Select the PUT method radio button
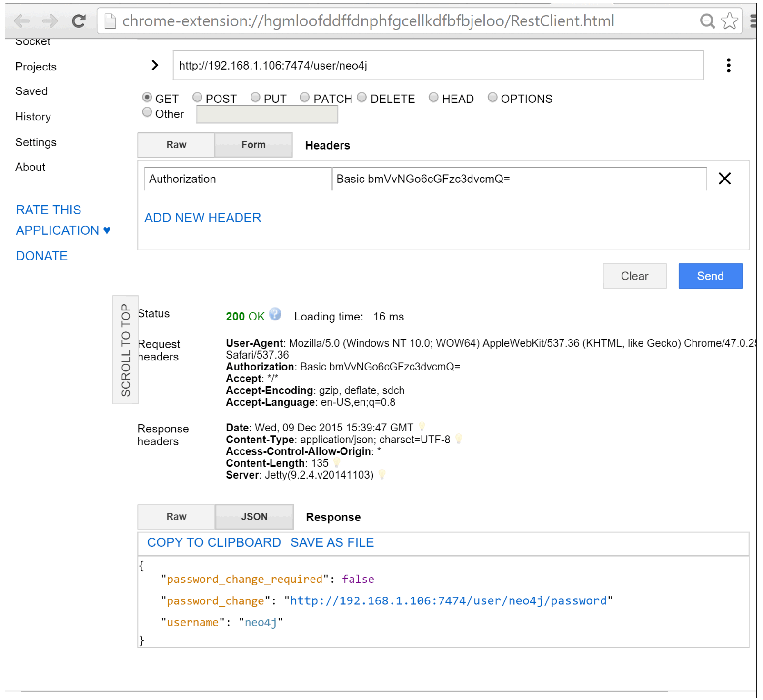Image resolution: width=763 pixels, height=700 pixels. [255, 98]
